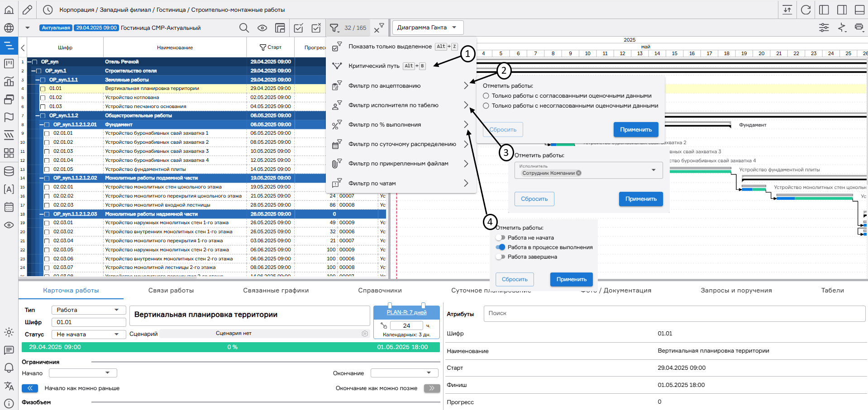Check the box for row 01.02
The width and height of the screenshot is (868, 410).
pos(43,98)
